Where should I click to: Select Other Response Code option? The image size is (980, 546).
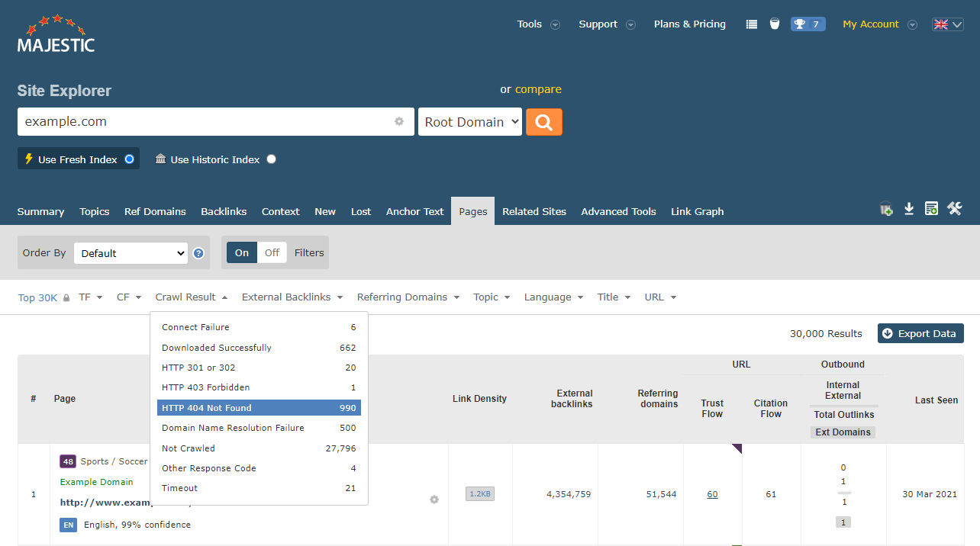259,468
